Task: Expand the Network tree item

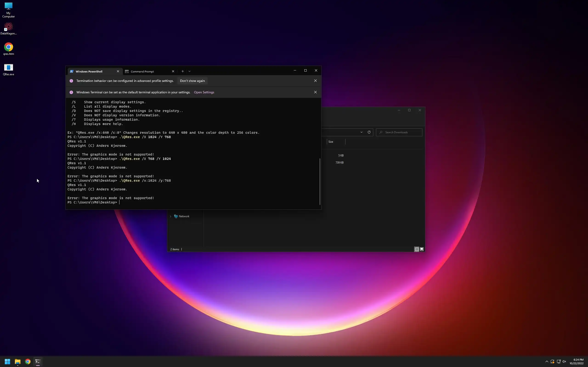Action: [171, 216]
